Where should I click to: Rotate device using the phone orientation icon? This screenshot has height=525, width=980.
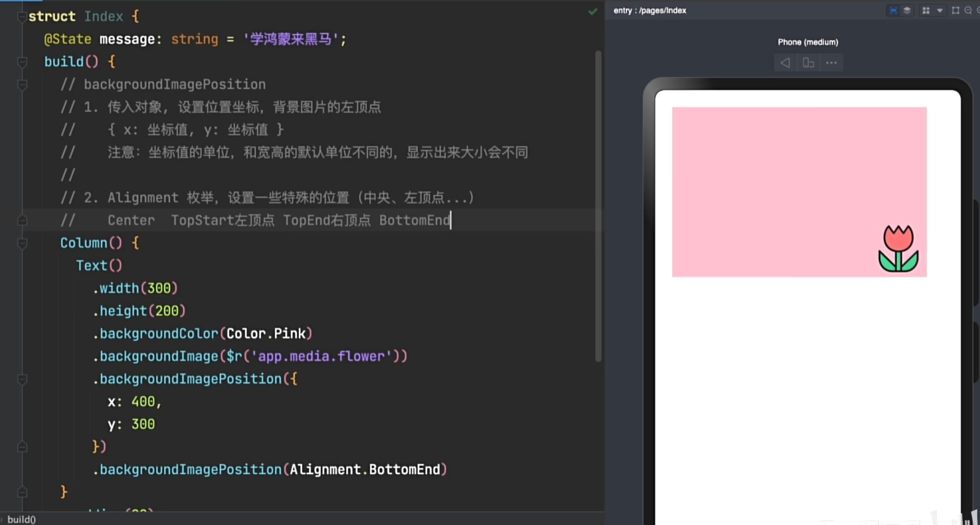click(808, 63)
